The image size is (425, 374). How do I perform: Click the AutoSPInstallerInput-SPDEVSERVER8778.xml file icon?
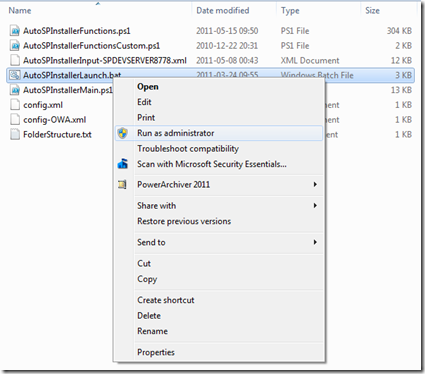[x=15, y=60]
